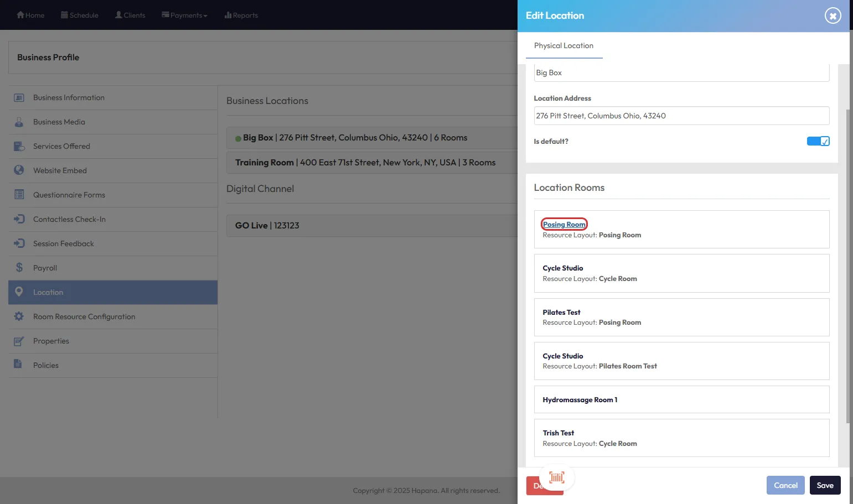Click the Room Resource Configuration gear icon
The width and height of the screenshot is (853, 504).
click(19, 316)
